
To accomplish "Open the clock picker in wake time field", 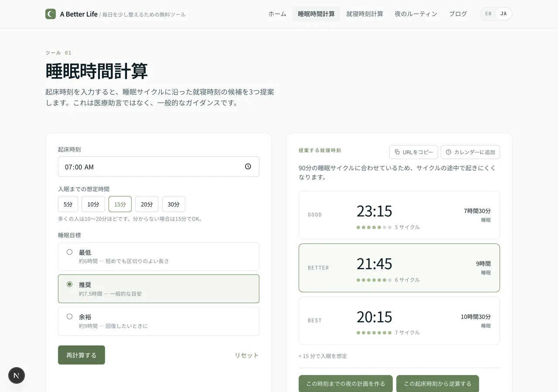I will [x=248, y=166].
